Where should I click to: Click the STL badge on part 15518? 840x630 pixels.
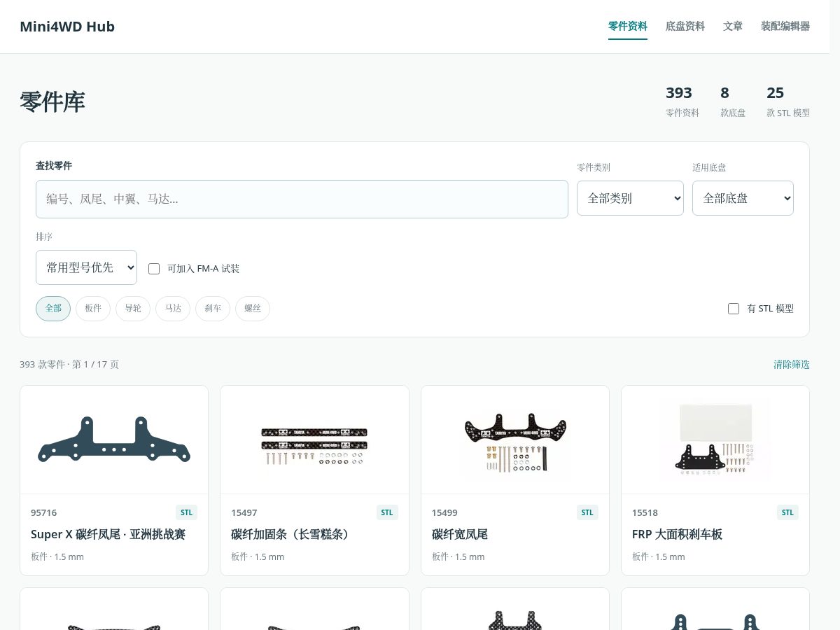pos(787,512)
